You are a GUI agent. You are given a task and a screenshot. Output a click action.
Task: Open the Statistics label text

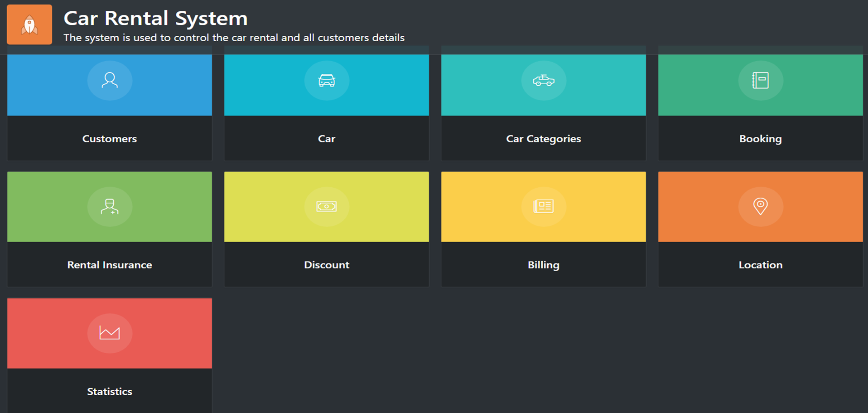tap(110, 391)
